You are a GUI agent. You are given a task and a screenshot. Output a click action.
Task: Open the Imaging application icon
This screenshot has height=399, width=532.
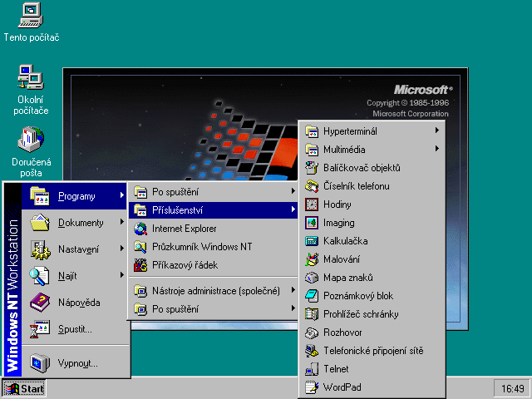pos(313,223)
